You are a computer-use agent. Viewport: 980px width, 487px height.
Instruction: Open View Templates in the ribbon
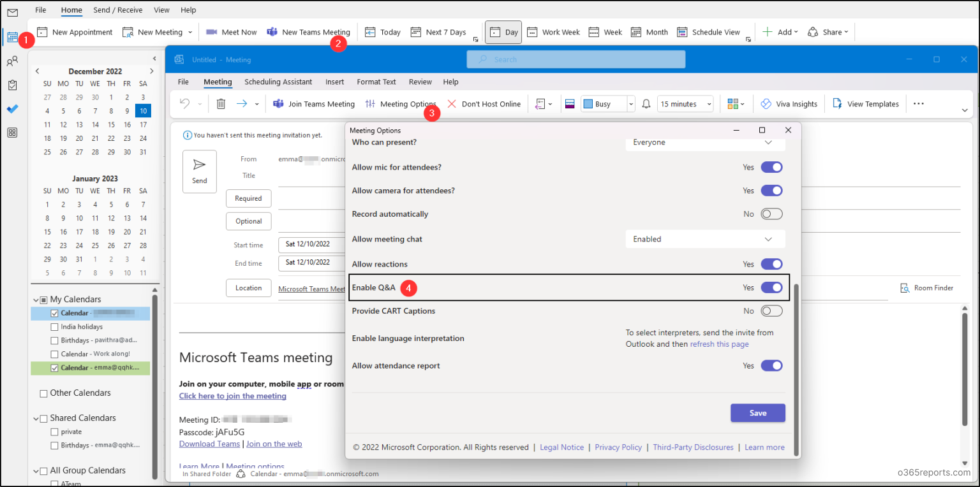click(x=865, y=103)
